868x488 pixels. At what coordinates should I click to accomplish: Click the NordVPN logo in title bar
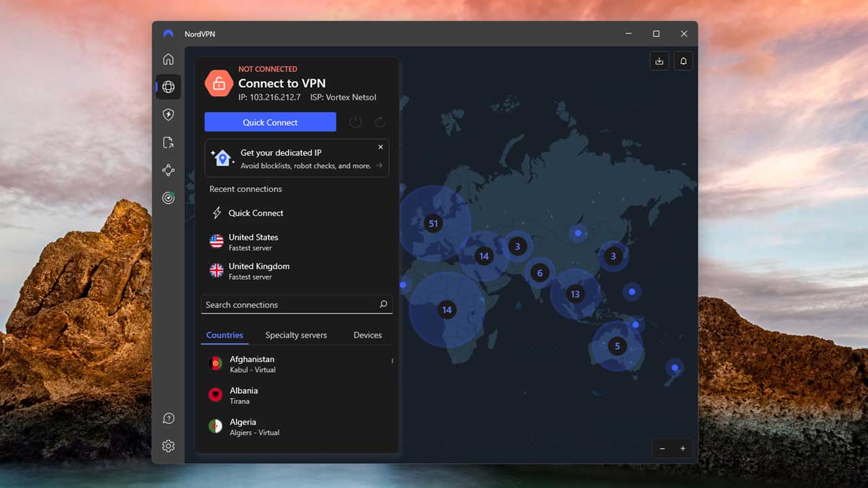pos(168,34)
